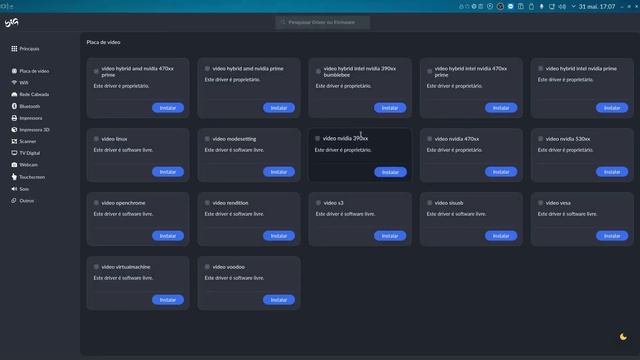
Task: Click status icon beside video s3
Action: 318,203
